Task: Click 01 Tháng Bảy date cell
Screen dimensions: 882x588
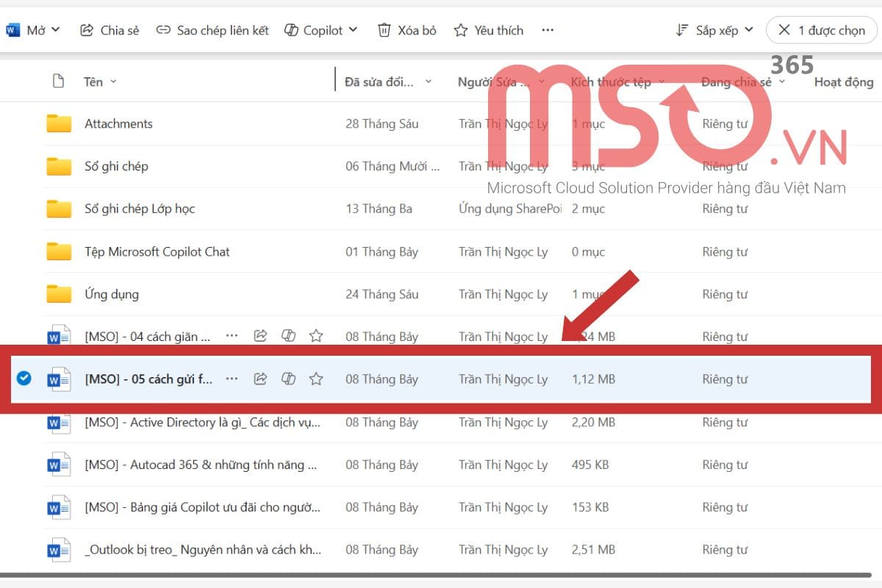Action: tap(381, 251)
